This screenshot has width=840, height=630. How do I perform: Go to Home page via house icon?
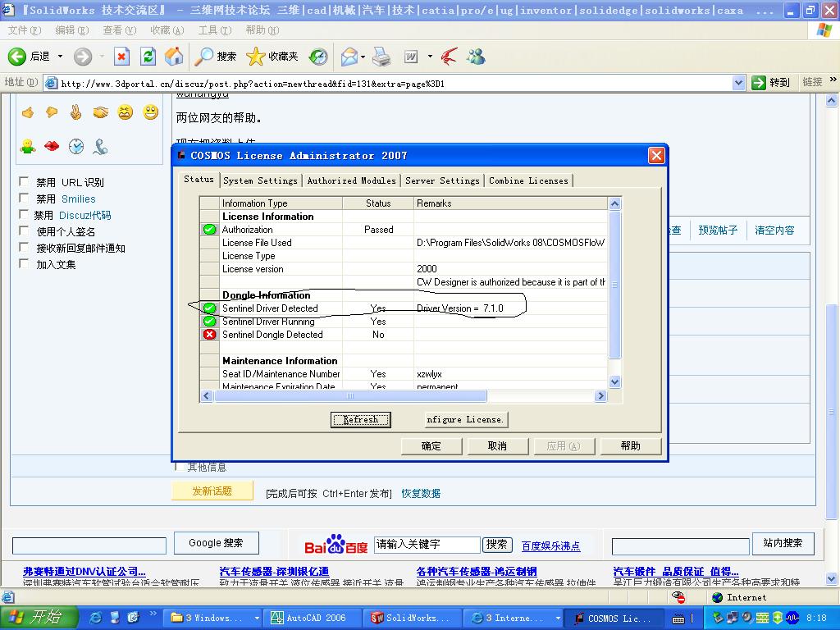[x=174, y=57]
